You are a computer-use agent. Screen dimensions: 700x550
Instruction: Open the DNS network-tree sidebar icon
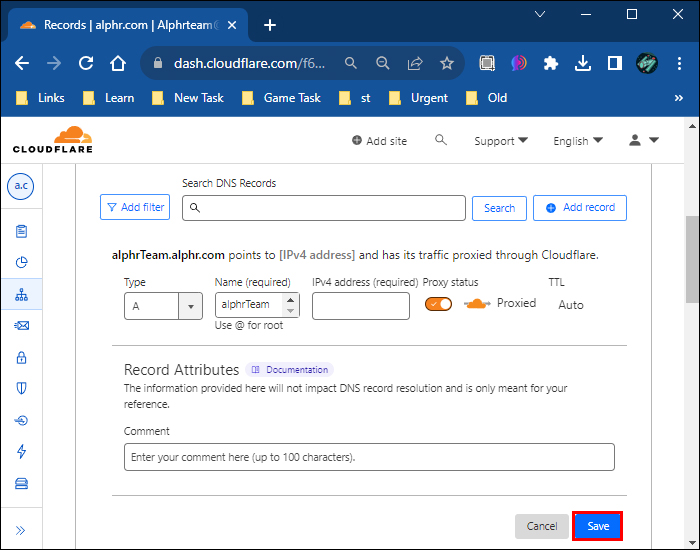click(x=21, y=294)
